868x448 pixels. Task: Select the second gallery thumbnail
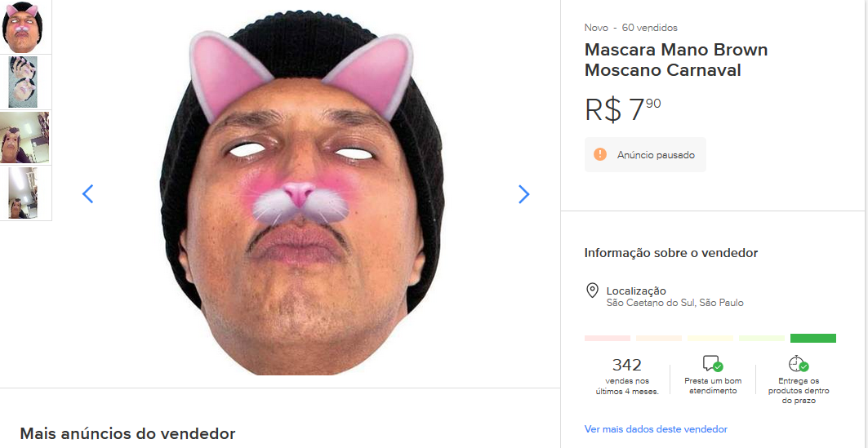click(x=26, y=82)
